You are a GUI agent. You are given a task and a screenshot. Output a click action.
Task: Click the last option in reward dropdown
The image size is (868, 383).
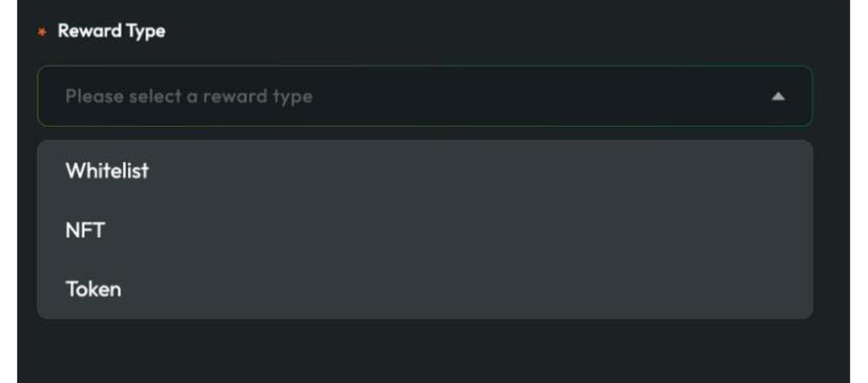pos(93,289)
